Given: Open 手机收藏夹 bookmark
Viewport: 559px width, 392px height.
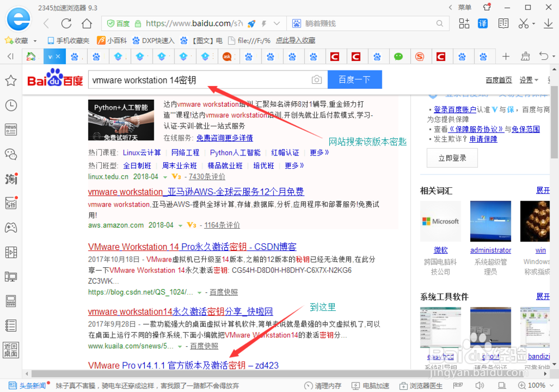Looking at the screenshot, I should pyautogui.click(x=68, y=41).
